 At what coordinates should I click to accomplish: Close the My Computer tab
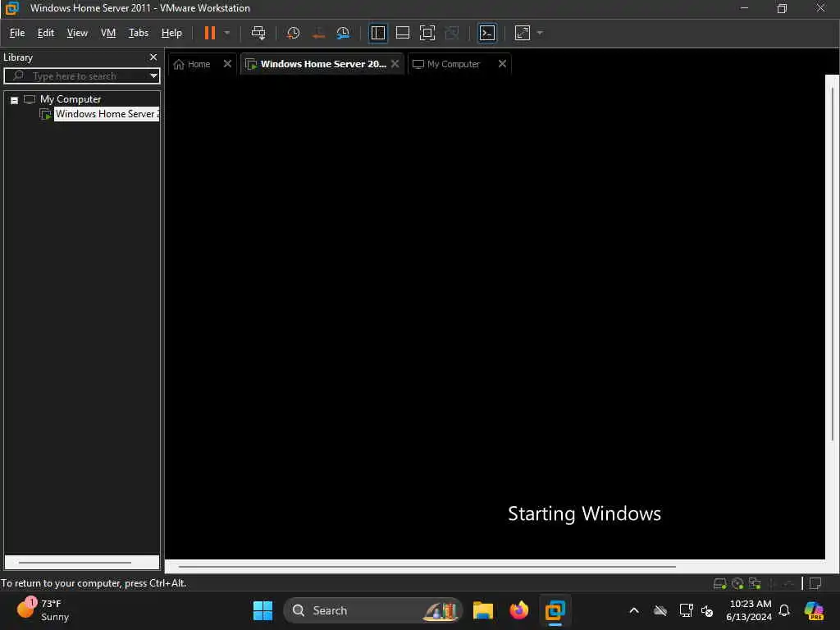[502, 64]
